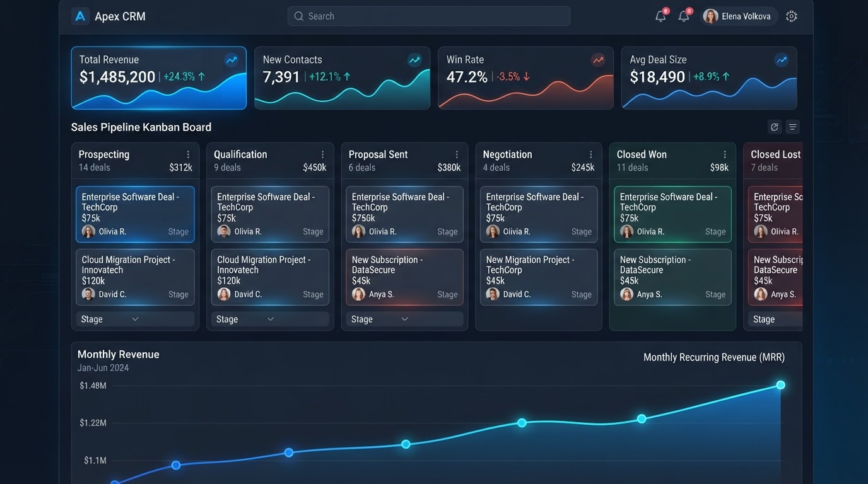This screenshot has width=868, height=484.
Task: Click the trend icon on Total Revenue card
Action: click(x=232, y=60)
